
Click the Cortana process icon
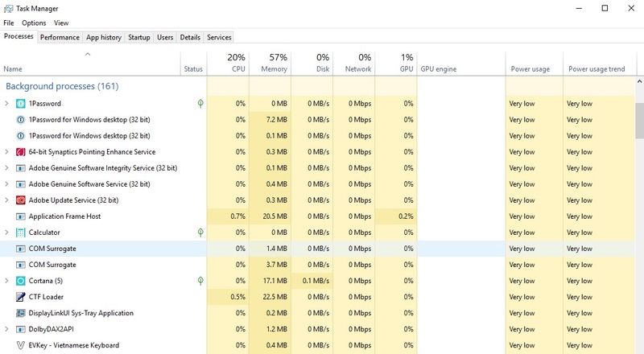[21, 281]
